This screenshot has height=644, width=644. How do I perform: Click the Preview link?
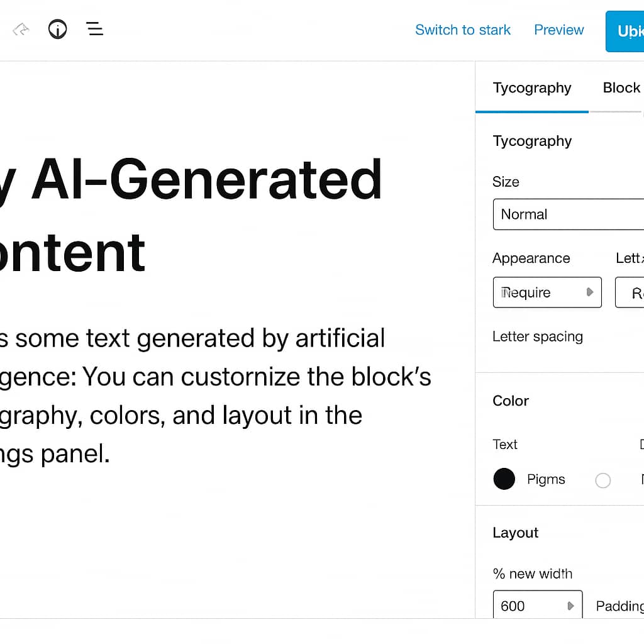(558, 30)
